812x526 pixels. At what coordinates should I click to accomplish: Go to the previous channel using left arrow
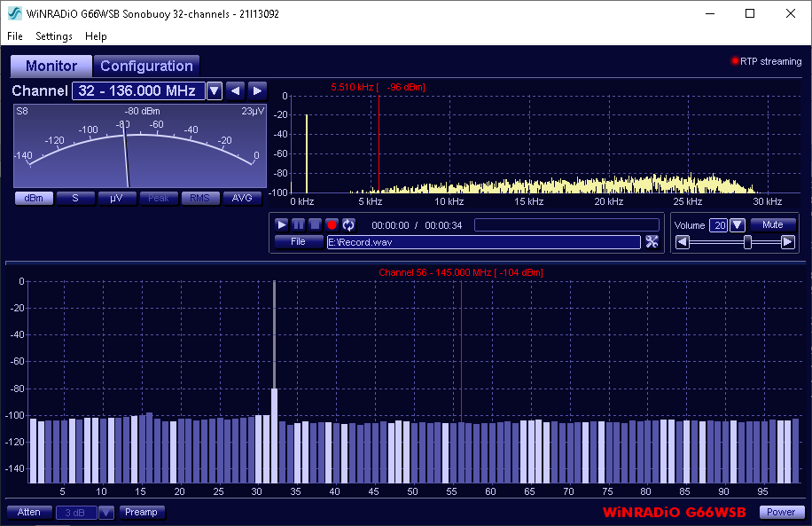(235, 90)
